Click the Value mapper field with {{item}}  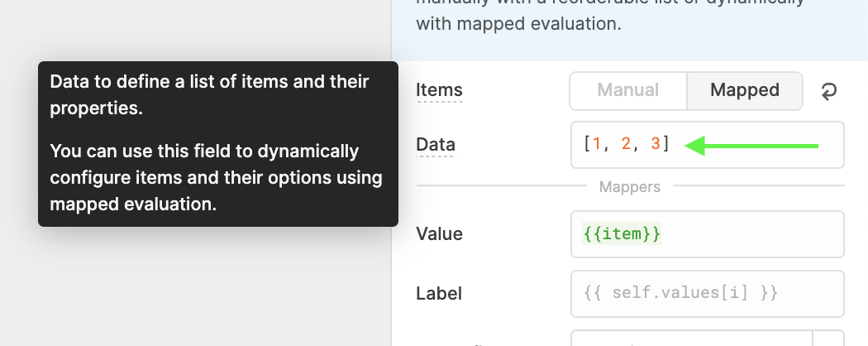tap(707, 234)
